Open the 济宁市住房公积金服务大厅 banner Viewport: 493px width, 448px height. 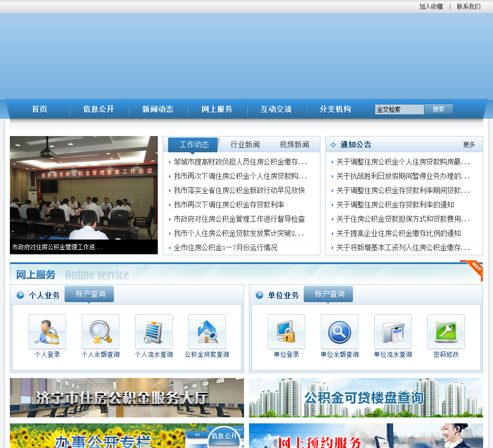(127, 398)
